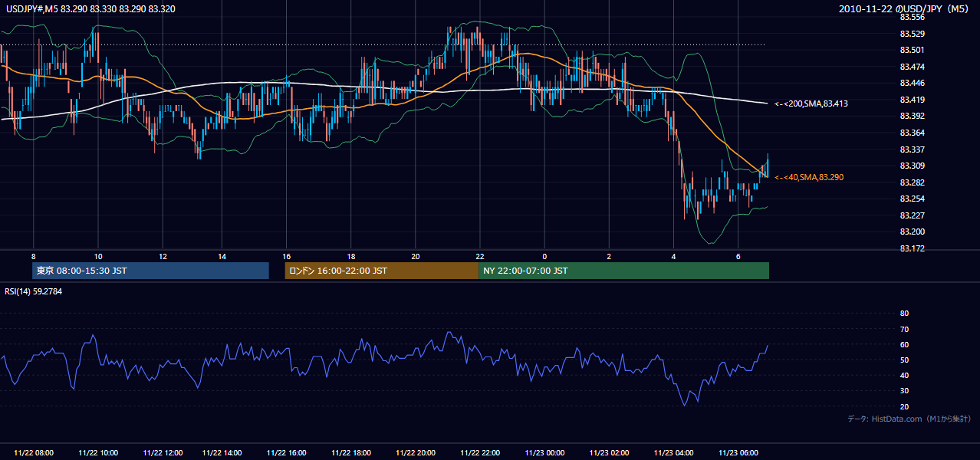Click price axis value 83.446

[x=912, y=83]
